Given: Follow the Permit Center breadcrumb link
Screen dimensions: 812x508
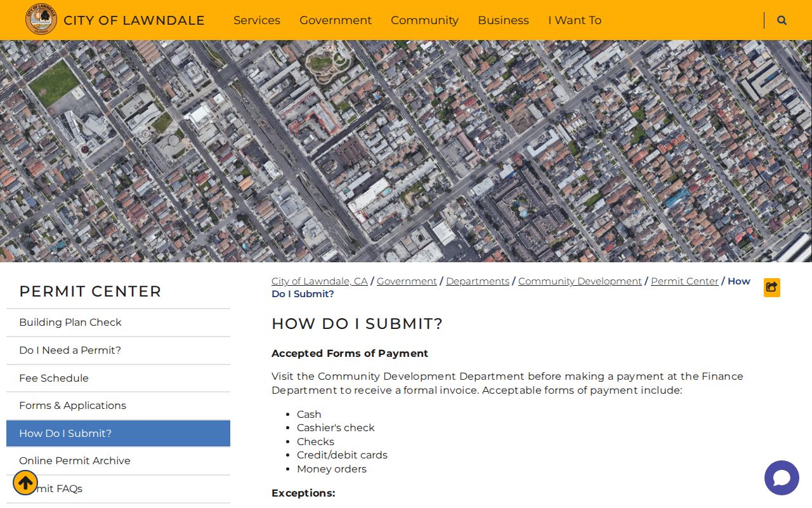Looking at the screenshot, I should [684, 281].
